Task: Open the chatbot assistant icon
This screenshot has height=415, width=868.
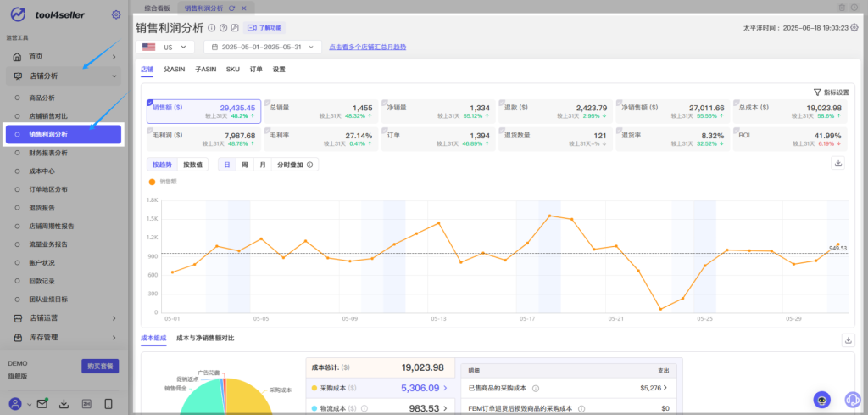Action: 821,399
